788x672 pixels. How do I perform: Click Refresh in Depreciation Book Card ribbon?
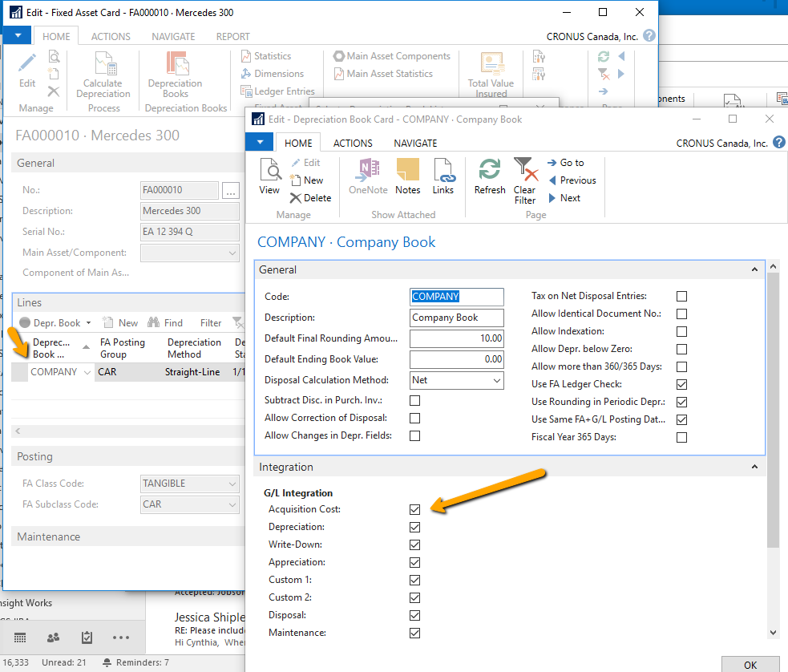(490, 176)
